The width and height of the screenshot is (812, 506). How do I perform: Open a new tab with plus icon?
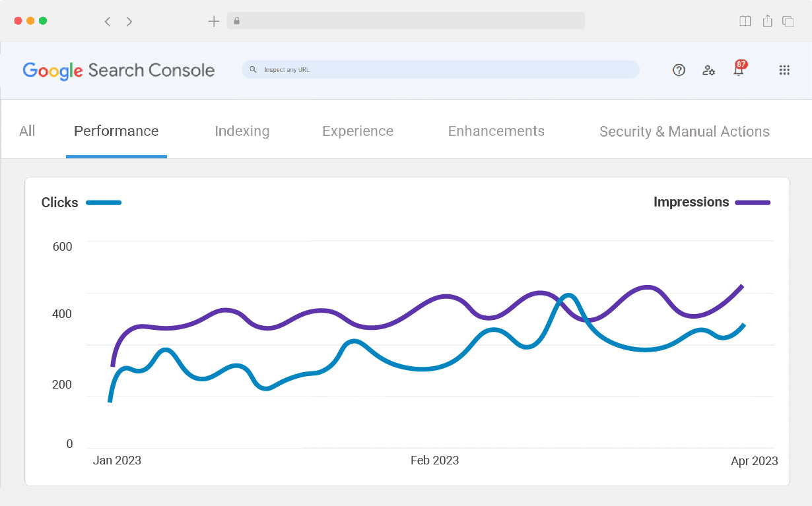point(213,21)
